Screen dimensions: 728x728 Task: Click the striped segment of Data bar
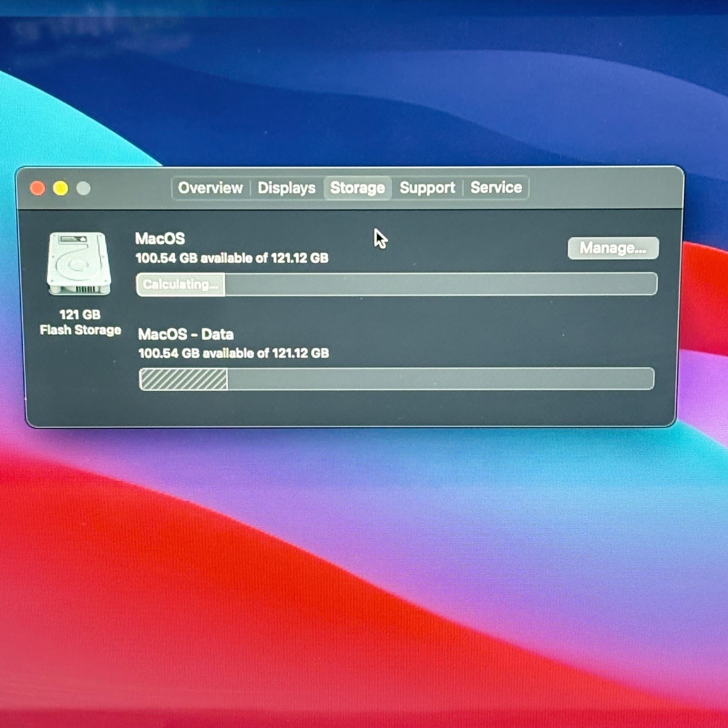tap(183, 379)
